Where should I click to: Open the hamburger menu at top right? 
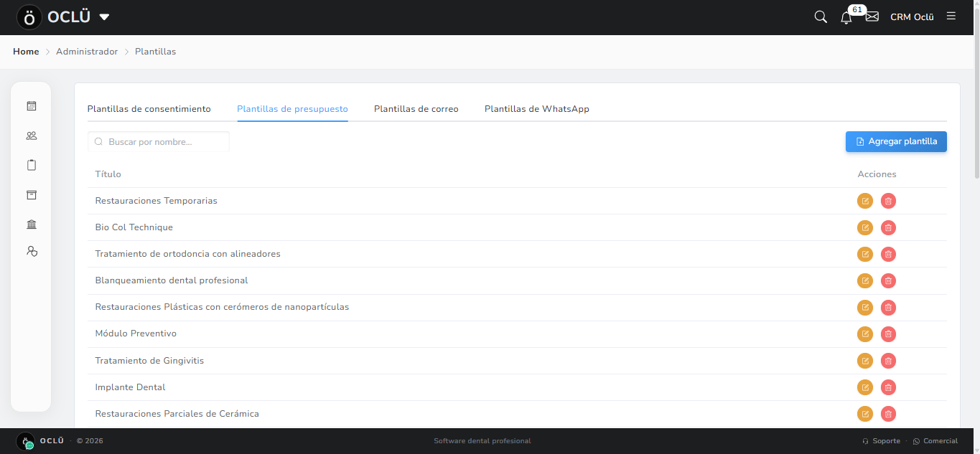951,16
